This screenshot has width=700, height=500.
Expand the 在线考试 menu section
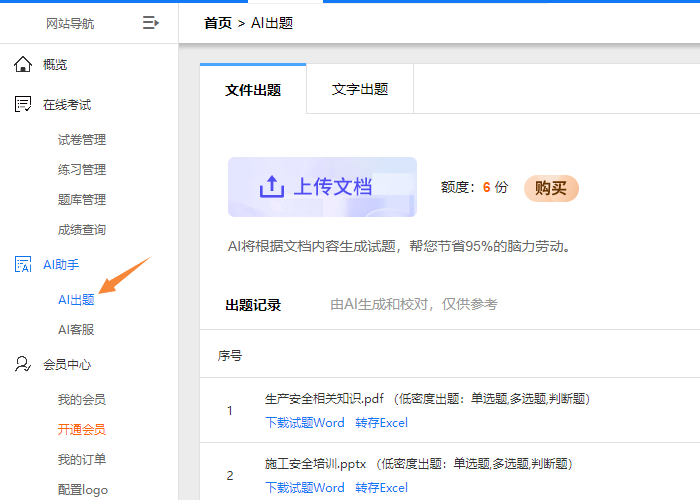(67, 105)
